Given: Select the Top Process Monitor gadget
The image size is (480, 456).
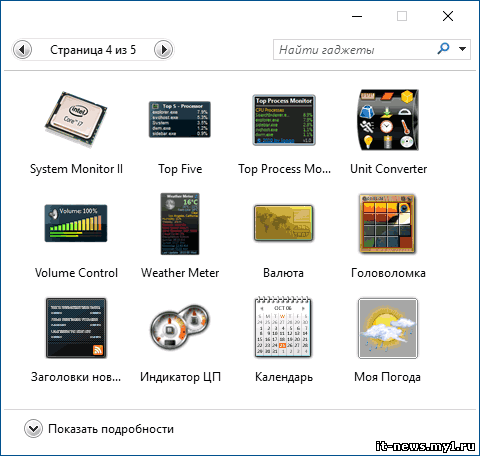Looking at the screenshot, I should (x=284, y=120).
